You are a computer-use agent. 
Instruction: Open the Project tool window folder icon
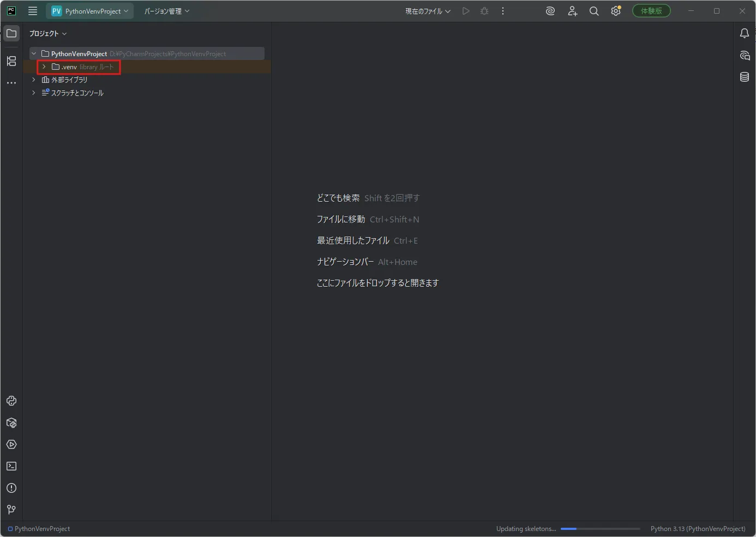point(11,33)
